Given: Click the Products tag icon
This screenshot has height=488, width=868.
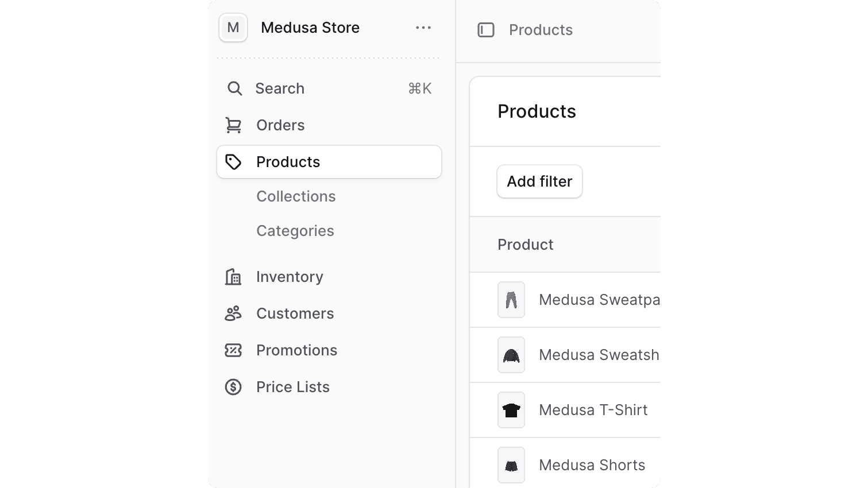Looking at the screenshot, I should tap(233, 162).
